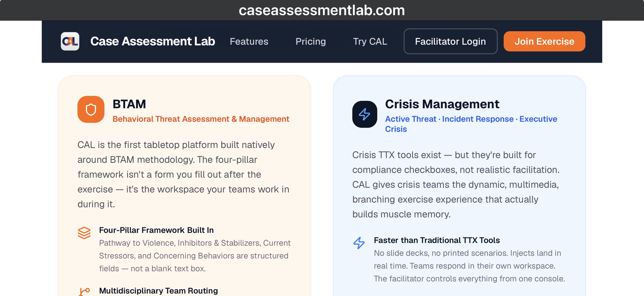Click the Four-Pillar Framework layers icon
The width and height of the screenshot is (644, 296).
tap(84, 232)
